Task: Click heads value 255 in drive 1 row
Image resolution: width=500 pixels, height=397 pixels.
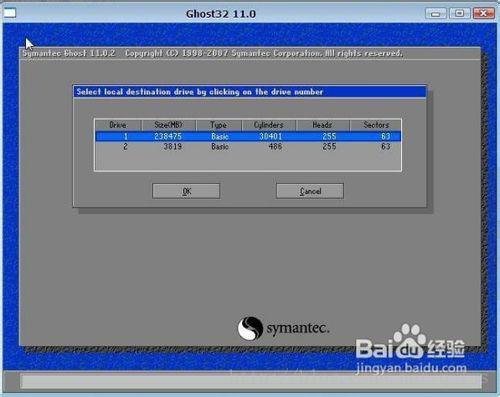Action: tap(329, 136)
